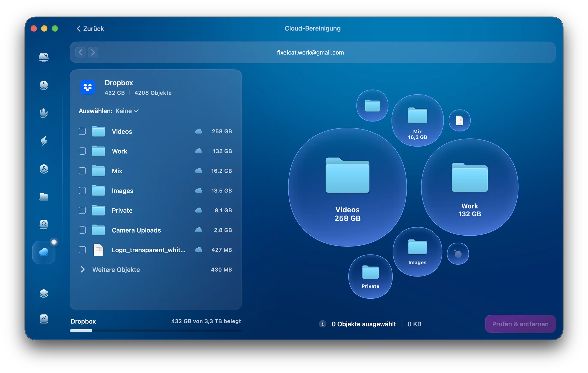Check the Videos folder checkbox

point(82,131)
